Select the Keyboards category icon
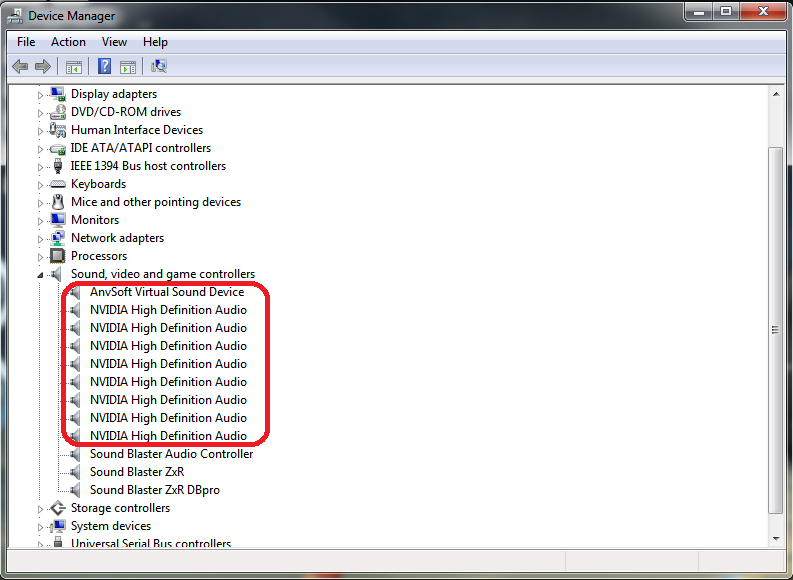Viewport: 793px width, 580px height. [x=58, y=184]
